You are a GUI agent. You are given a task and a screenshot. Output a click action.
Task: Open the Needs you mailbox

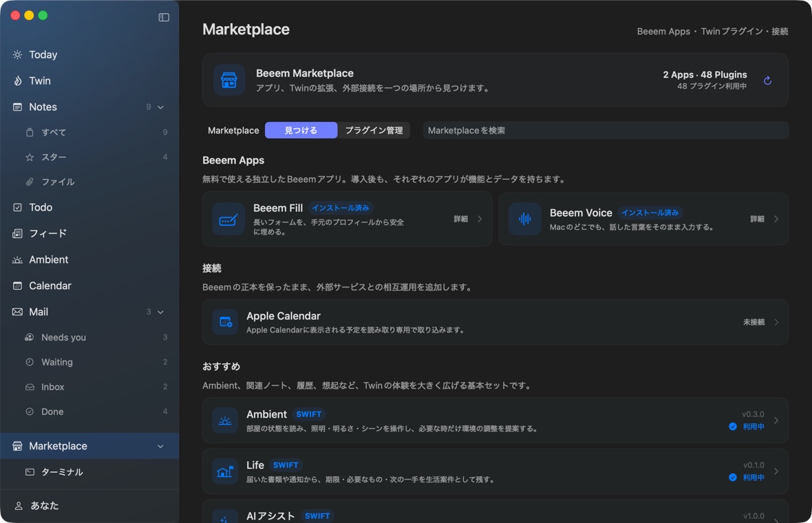tap(89, 337)
